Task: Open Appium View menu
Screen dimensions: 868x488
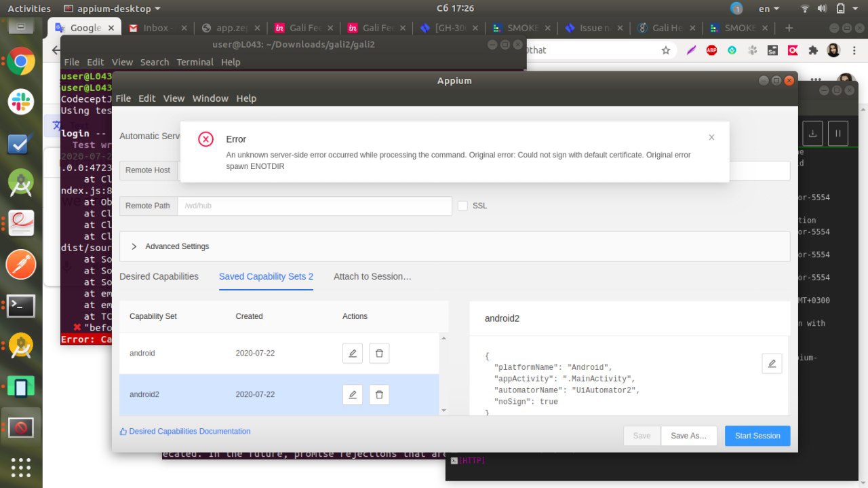Action: tap(174, 98)
